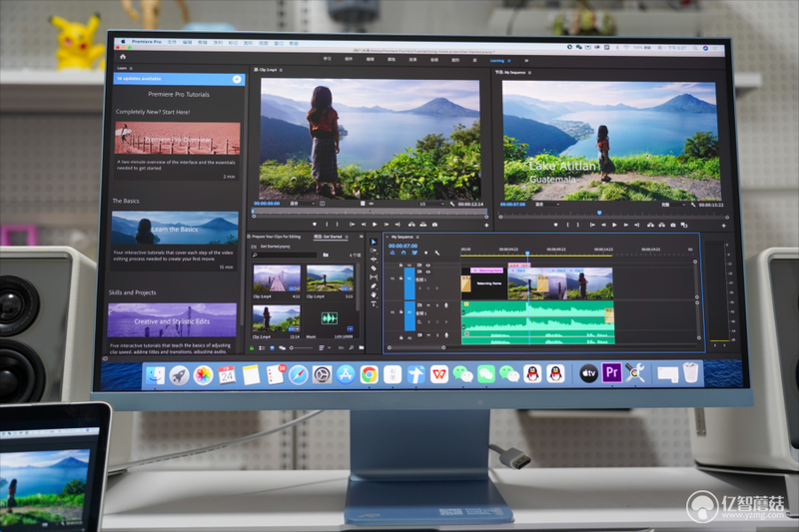
Task: Click Extract button in Program monitor
Action: [661, 225]
